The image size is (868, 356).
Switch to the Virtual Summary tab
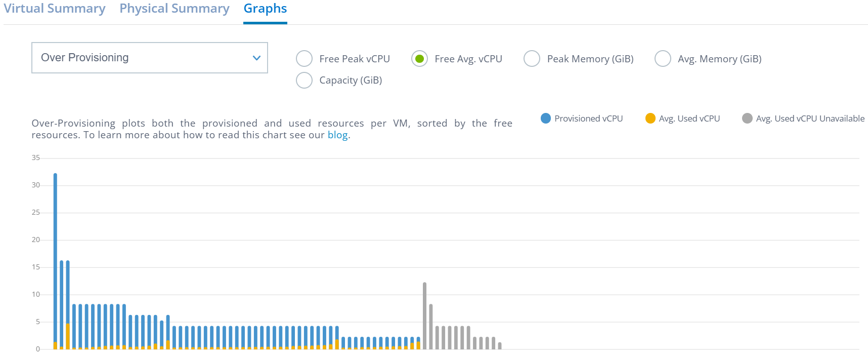coord(55,8)
